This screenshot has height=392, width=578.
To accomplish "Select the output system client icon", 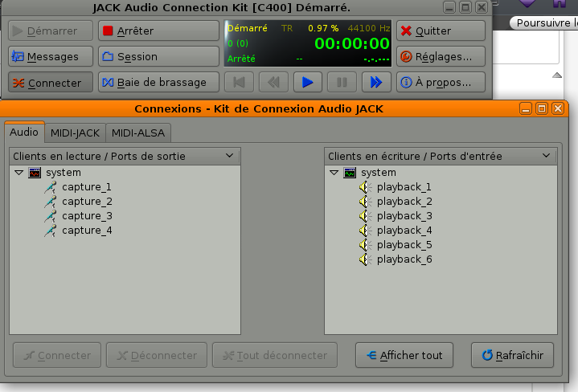I will (35, 173).
